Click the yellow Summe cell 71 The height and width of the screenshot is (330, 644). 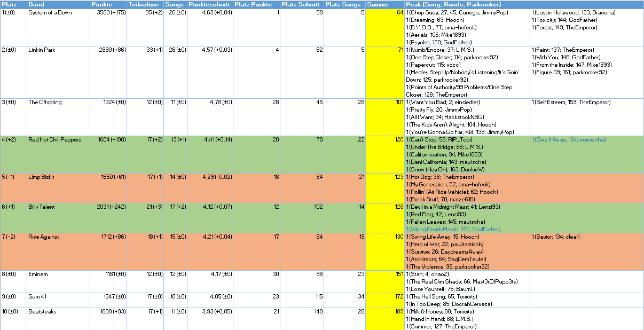pos(385,72)
